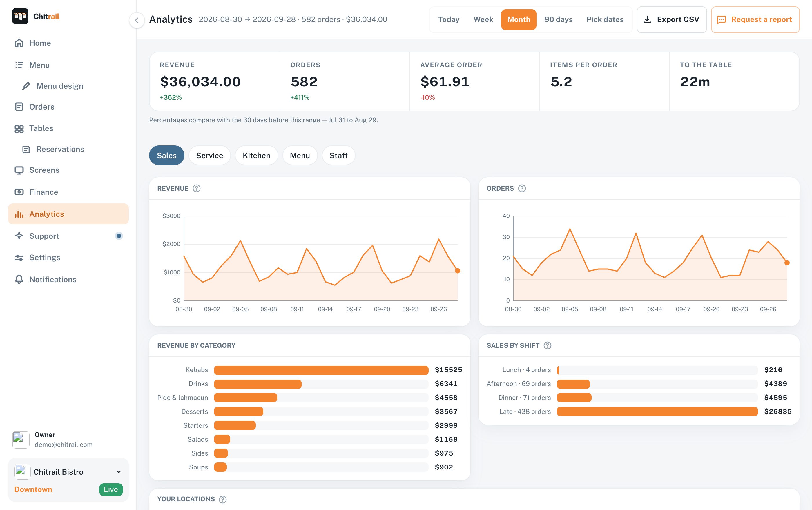Select the Today date range
812x510 pixels.
[x=449, y=19]
